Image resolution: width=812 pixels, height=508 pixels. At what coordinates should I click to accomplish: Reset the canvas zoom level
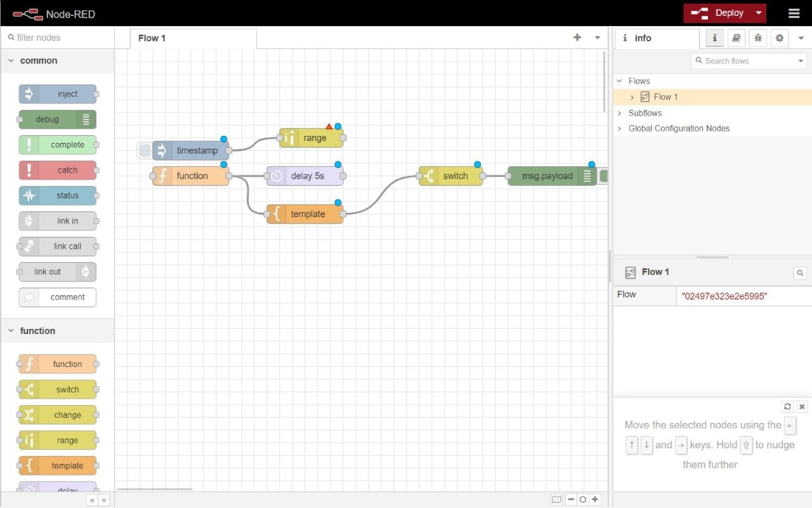coord(582,499)
